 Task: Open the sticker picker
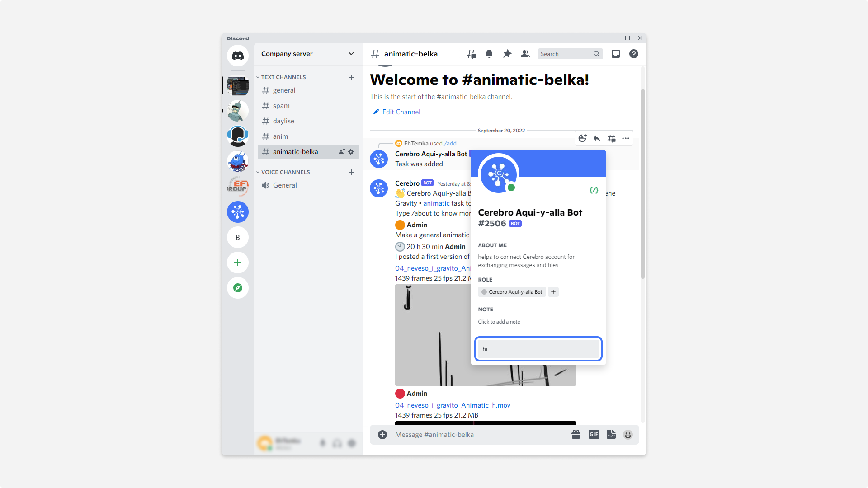click(x=611, y=435)
